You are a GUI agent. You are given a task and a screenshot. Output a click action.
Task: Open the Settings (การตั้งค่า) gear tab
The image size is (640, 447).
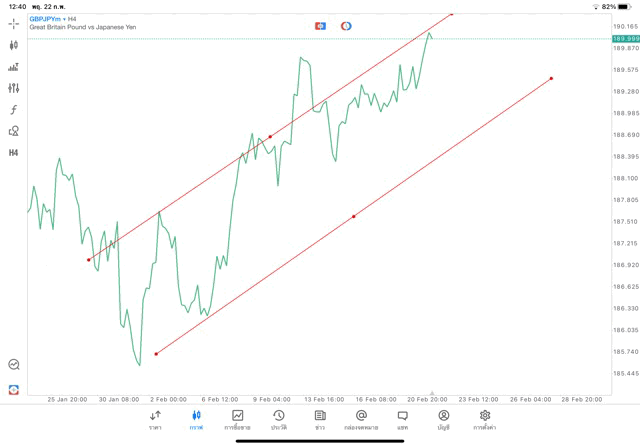pyautogui.click(x=485, y=419)
